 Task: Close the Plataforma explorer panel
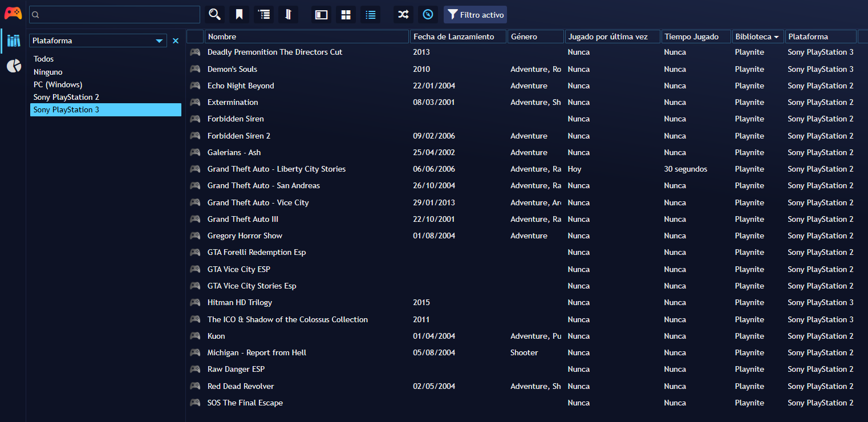pos(176,41)
